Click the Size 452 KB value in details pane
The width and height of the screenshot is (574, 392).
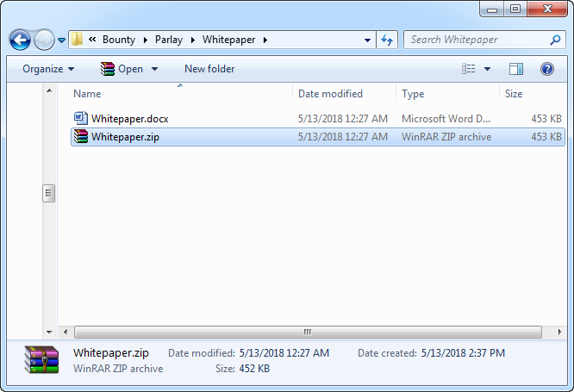[254, 368]
